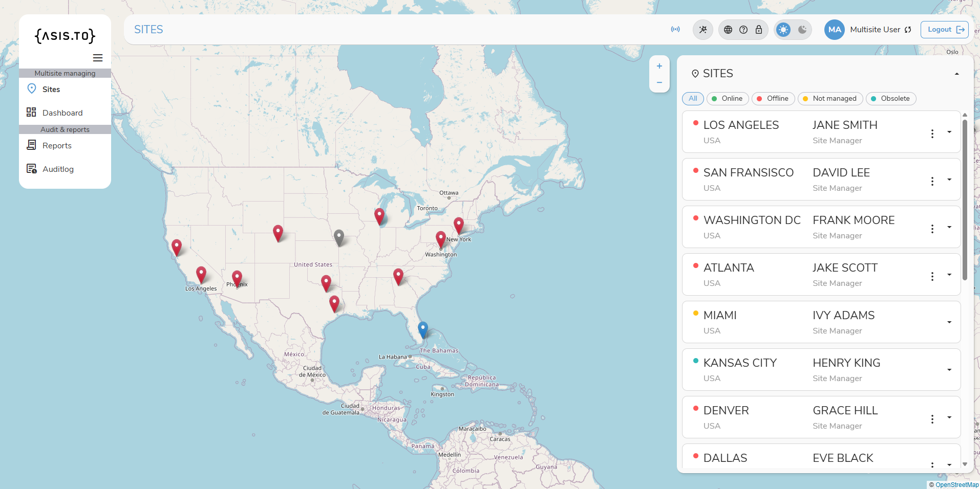Image resolution: width=980 pixels, height=489 pixels.
Task: Click the Dashboard grid icon
Action: coord(31,113)
